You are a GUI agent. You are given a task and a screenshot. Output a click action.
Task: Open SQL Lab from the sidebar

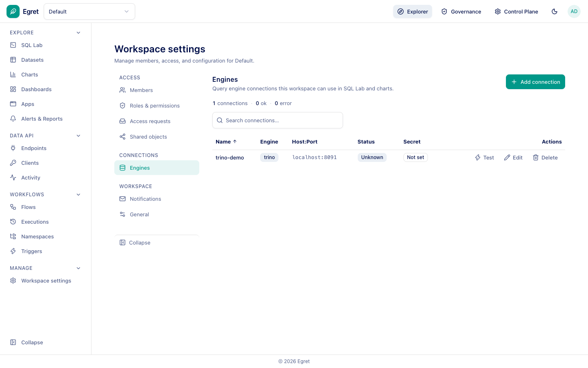45,45
